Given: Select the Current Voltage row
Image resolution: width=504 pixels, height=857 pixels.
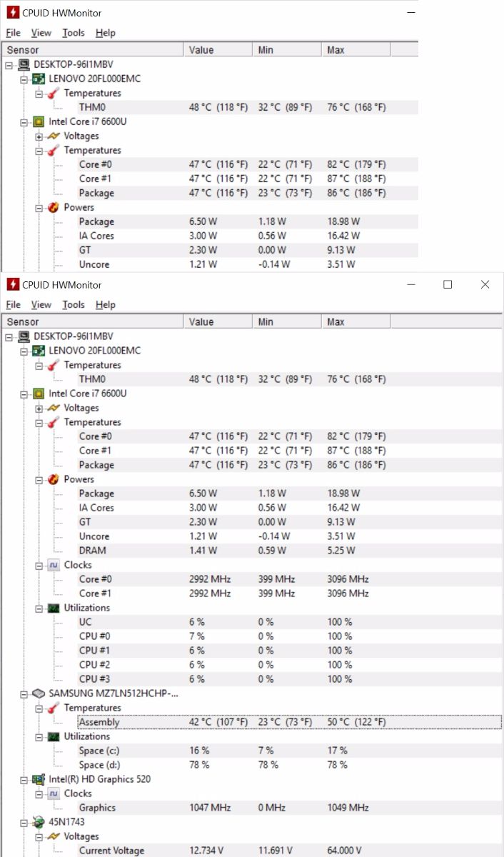Looking at the screenshot, I should (111, 851).
